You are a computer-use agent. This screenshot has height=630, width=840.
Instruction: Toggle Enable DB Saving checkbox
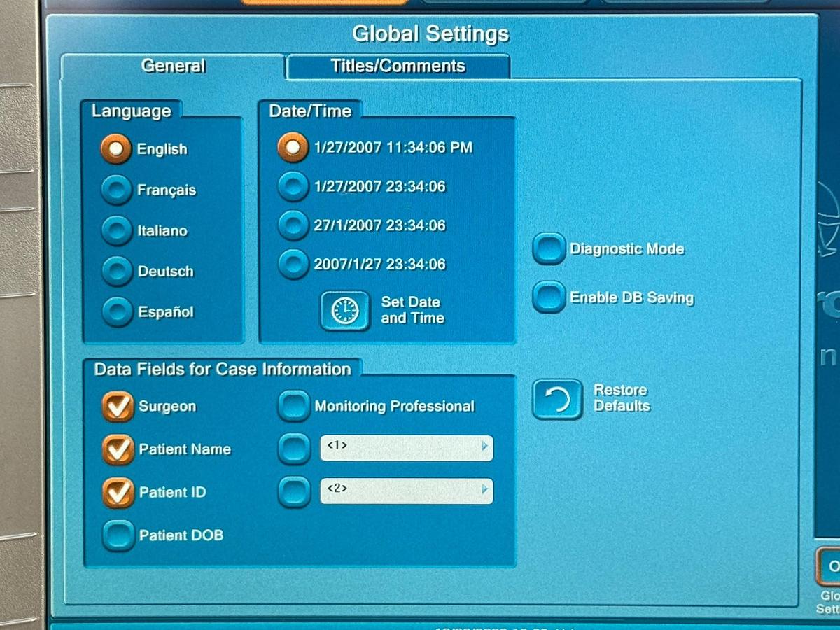(x=549, y=297)
